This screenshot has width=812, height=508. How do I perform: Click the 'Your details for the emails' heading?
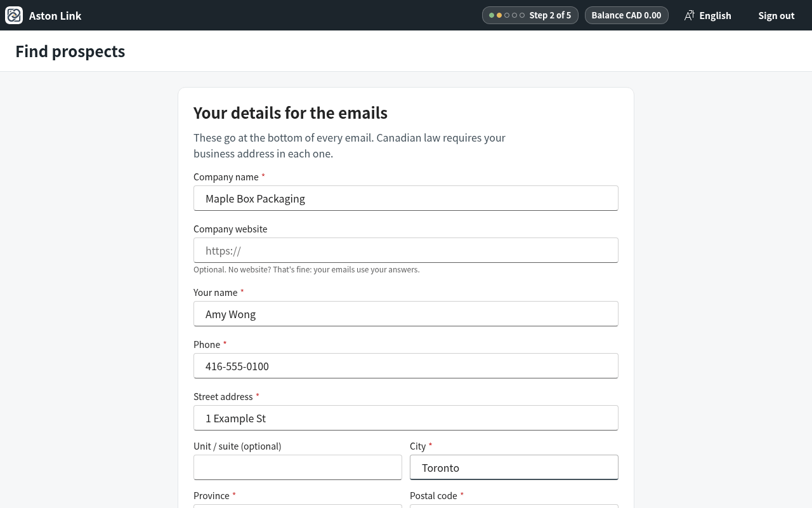click(291, 113)
